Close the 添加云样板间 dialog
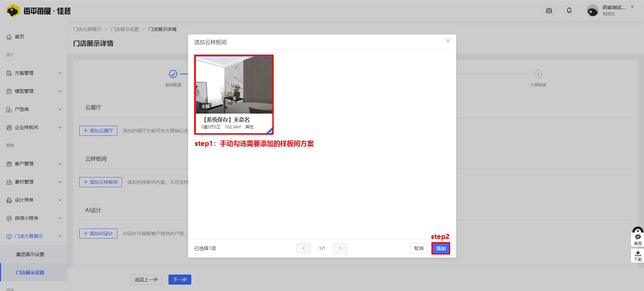 tap(448, 41)
